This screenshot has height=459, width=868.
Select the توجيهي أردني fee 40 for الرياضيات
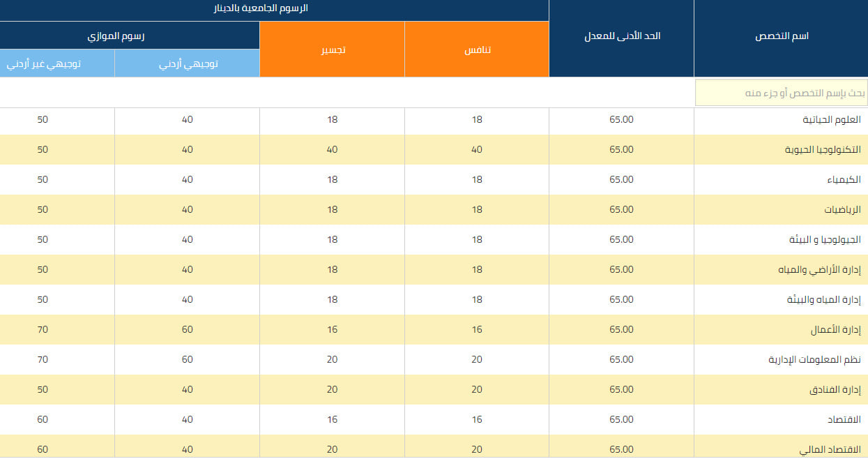(x=188, y=209)
